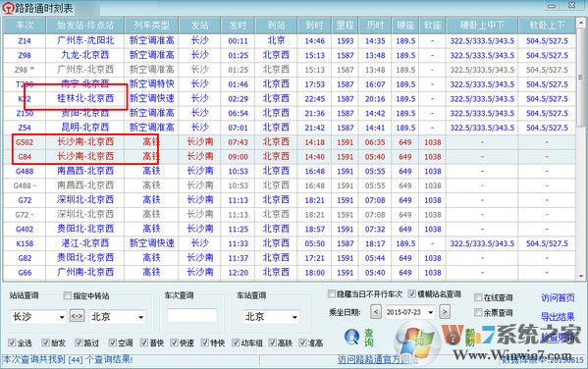This screenshot has height=369, width=588.
Task: Open the 访问路路通官方网站 link
Action: (x=377, y=359)
